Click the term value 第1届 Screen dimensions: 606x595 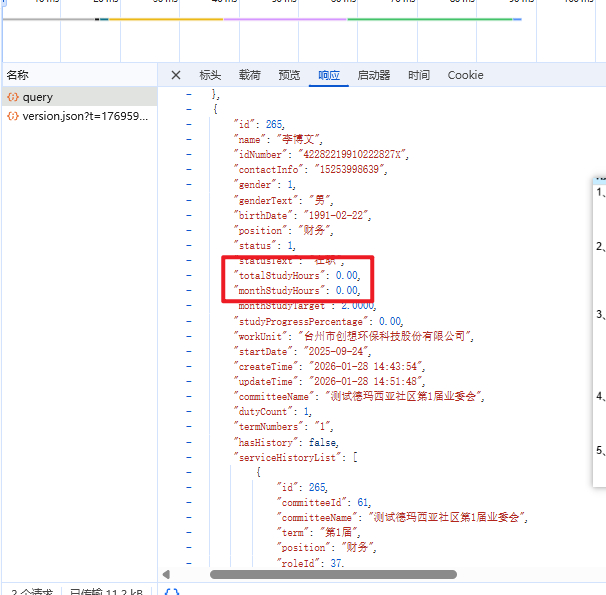339,533
